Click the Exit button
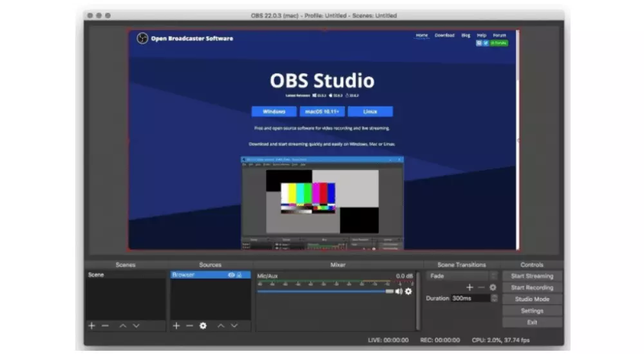 coord(532,322)
